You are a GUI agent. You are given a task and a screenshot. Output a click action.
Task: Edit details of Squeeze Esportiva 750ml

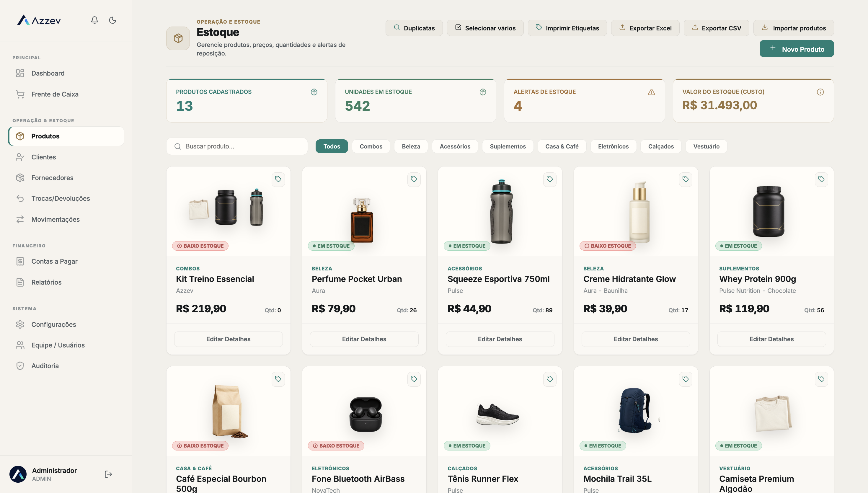tap(500, 339)
